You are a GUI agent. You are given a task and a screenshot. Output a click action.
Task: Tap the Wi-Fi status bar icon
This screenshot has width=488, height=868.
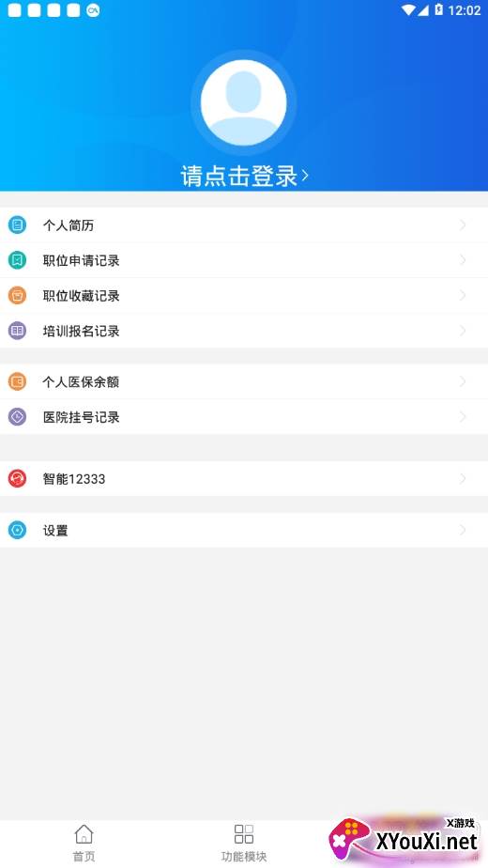tap(408, 10)
